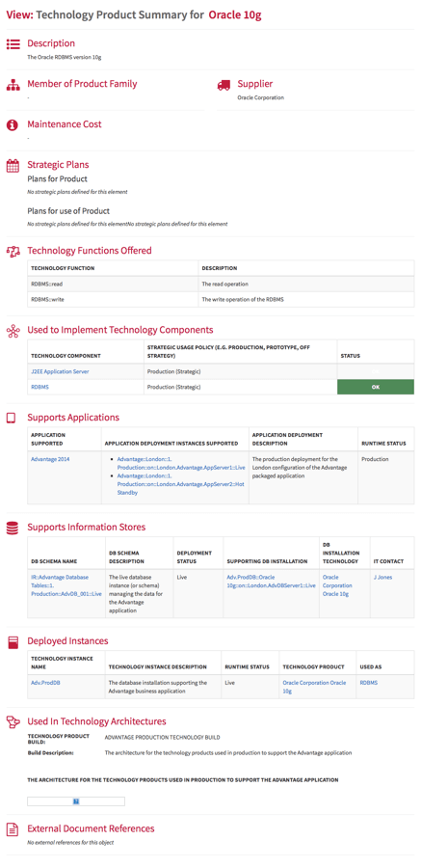The image size is (421, 868).
Task: Click the Supports Information Stores database icon
Action: point(13,528)
